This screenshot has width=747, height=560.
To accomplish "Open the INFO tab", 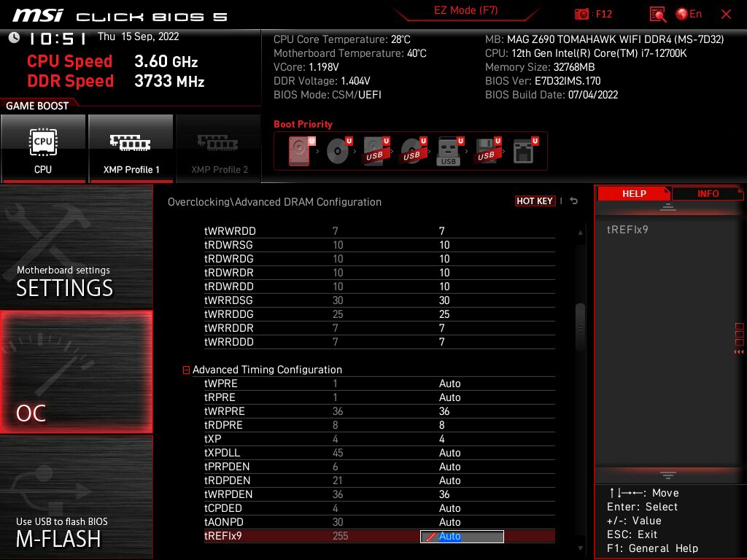I will pos(708,193).
